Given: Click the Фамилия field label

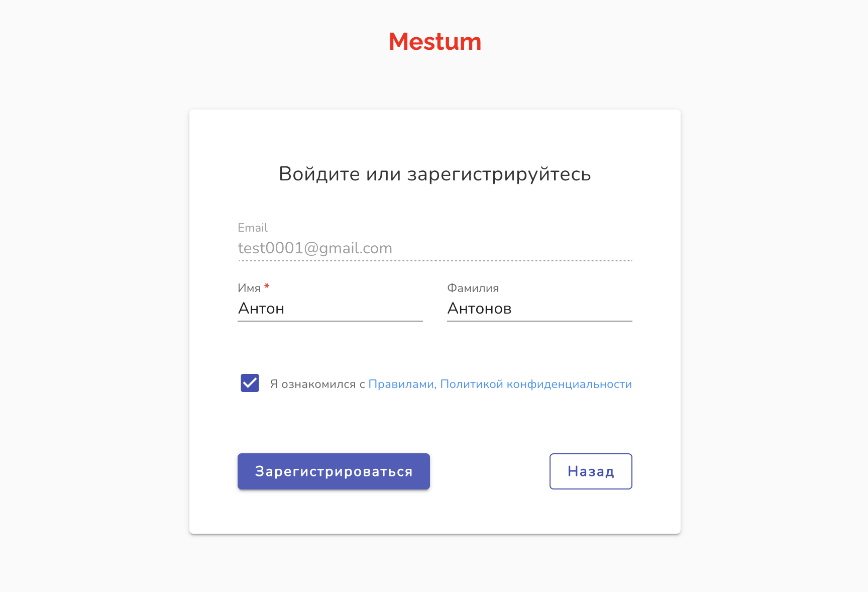Looking at the screenshot, I should click(473, 288).
